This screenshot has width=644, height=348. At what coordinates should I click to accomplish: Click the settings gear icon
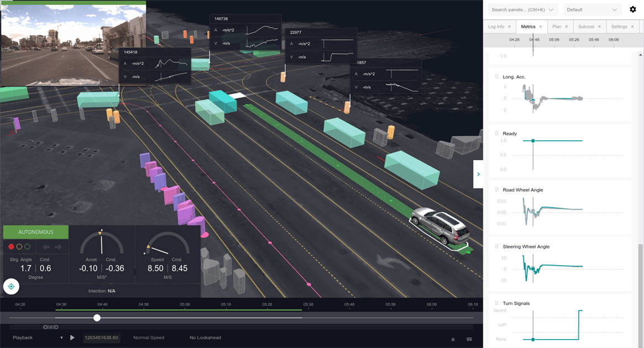(633, 9)
